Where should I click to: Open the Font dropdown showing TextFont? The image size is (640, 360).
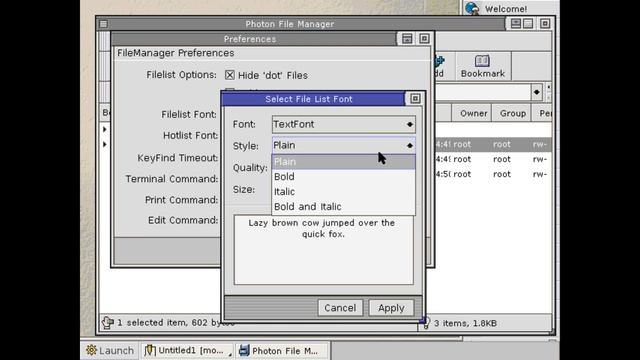tap(344, 124)
